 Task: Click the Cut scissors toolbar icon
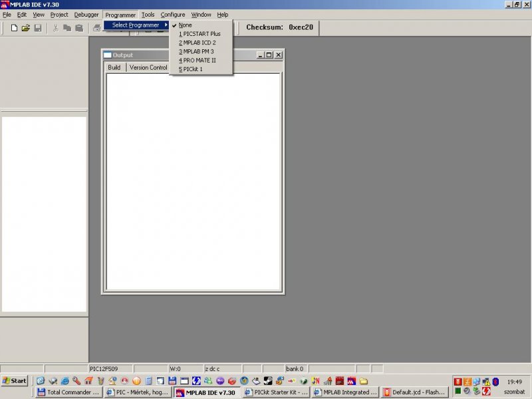(55, 28)
